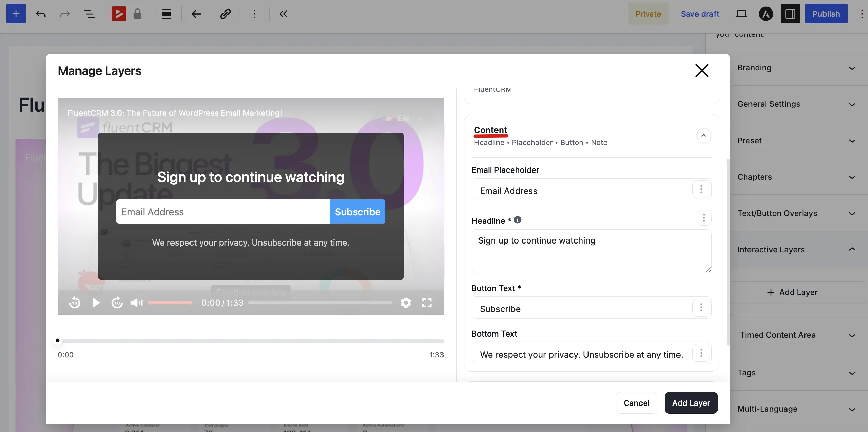Viewport: 868px width, 432px height.
Task: Click the blue block inserter plus button
Action: (x=16, y=14)
